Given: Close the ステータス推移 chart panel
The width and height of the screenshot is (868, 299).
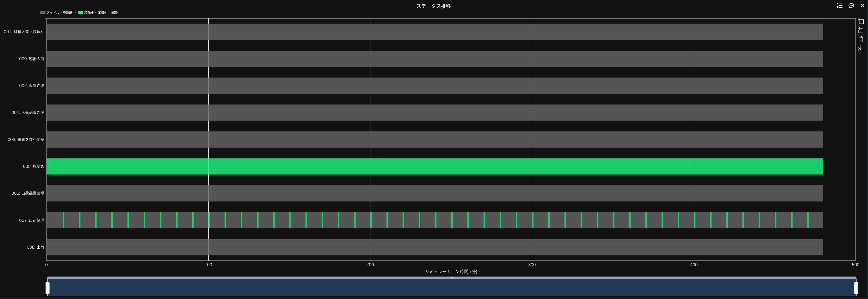Looking at the screenshot, I should tap(862, 6).
